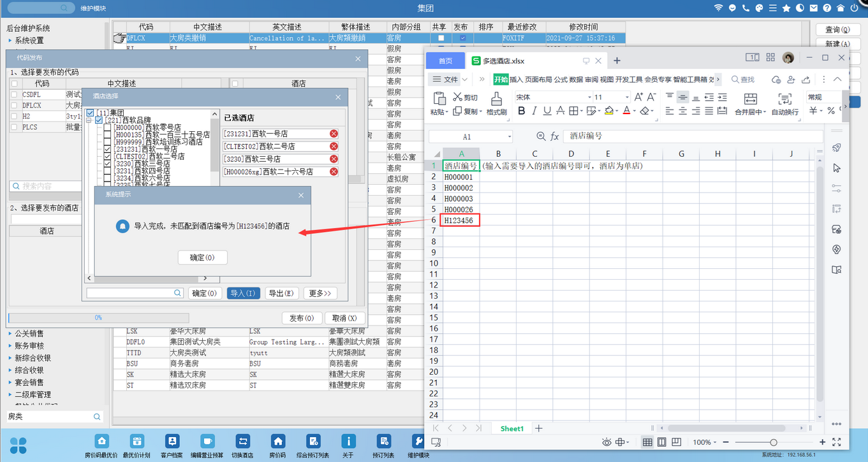The height and width of the screenshot is (462, 868).
Task: Check the [H000135]西软一百三十五号店 checkbox
Action: tap(107, 135)
